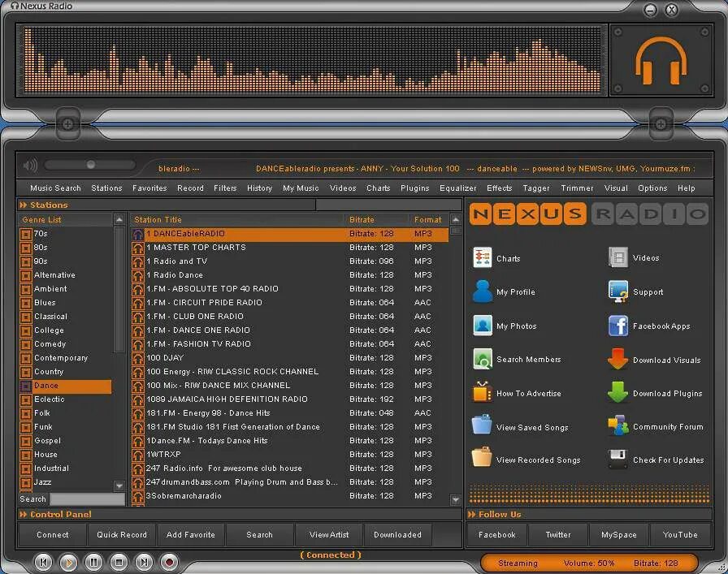Click the headphone icon beside 100 DJAY
Screen dimensions: 728x574
point(137,358)
